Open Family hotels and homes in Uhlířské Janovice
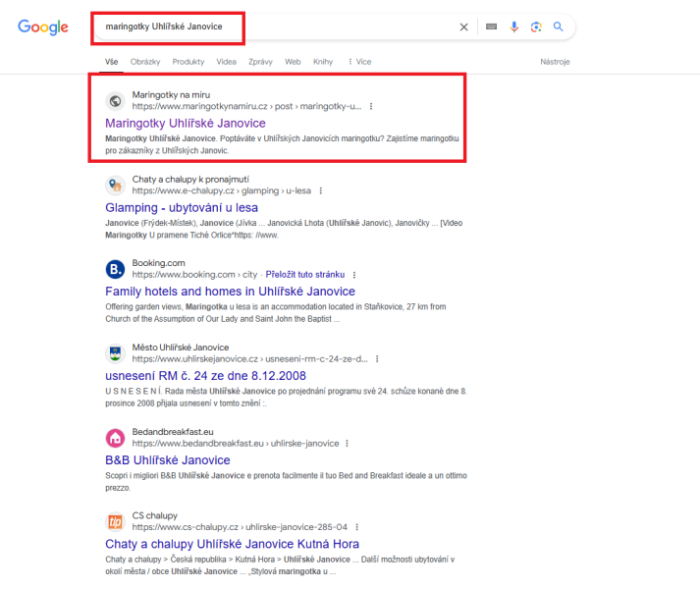Image resolution: width=700 pixels, height=589 pixels. click(230, 292)
